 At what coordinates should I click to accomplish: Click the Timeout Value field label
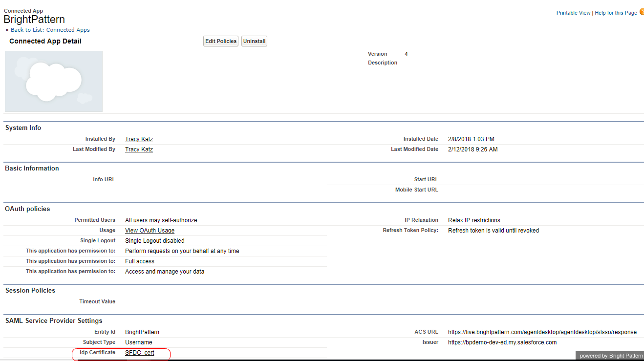(x=97, y=301)
